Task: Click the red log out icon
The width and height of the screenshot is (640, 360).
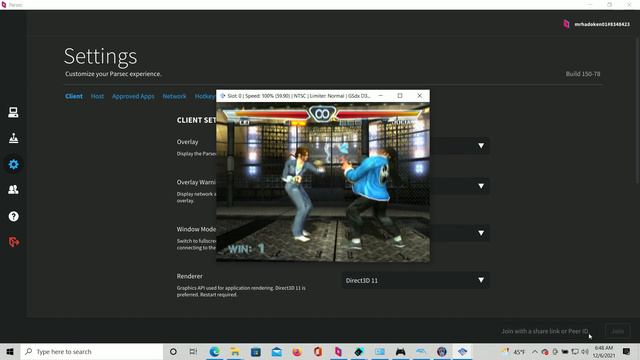Action: [13, 242]
